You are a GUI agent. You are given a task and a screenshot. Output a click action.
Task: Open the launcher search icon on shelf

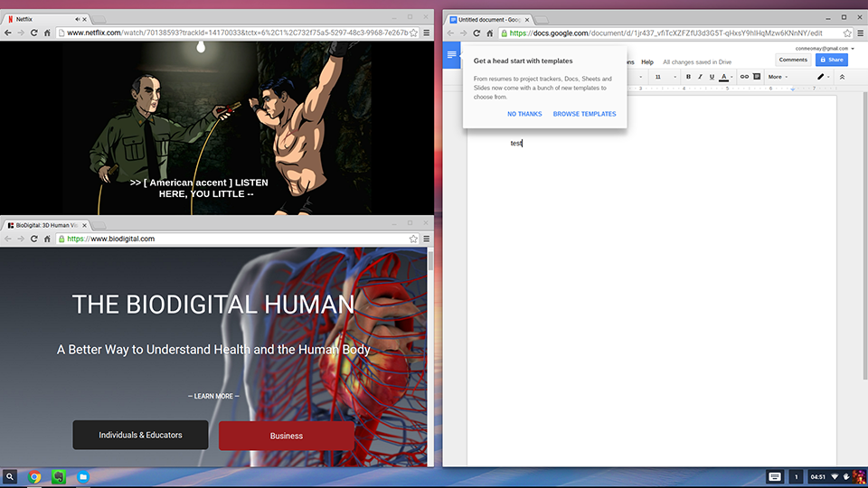9,476
